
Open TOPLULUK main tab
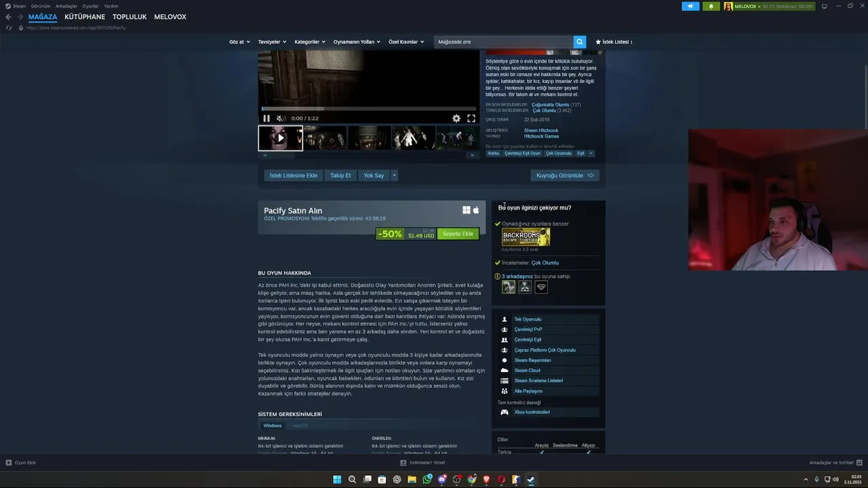pyautogui.click(x=130, y=17)
